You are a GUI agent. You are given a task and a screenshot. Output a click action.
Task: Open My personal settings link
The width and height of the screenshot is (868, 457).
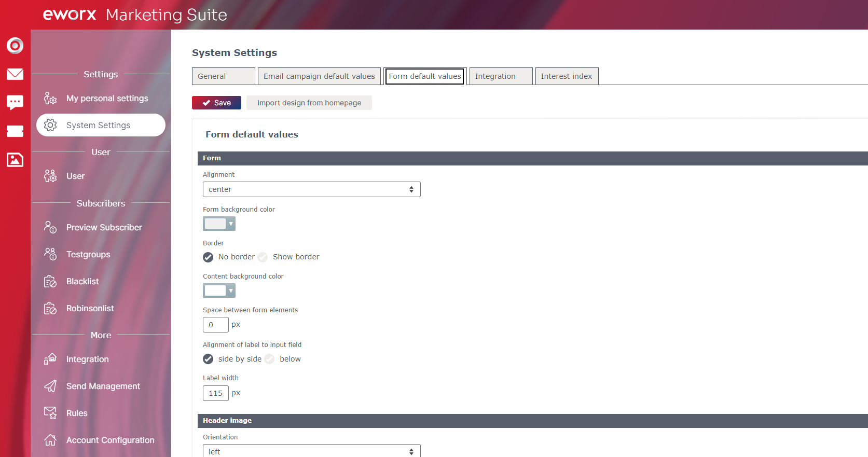tap(107, 99)
